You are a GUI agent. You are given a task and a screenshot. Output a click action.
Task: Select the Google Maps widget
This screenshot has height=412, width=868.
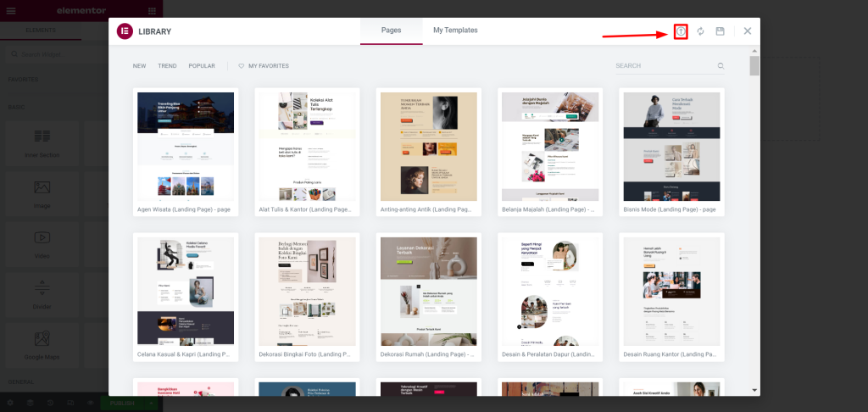42,346
